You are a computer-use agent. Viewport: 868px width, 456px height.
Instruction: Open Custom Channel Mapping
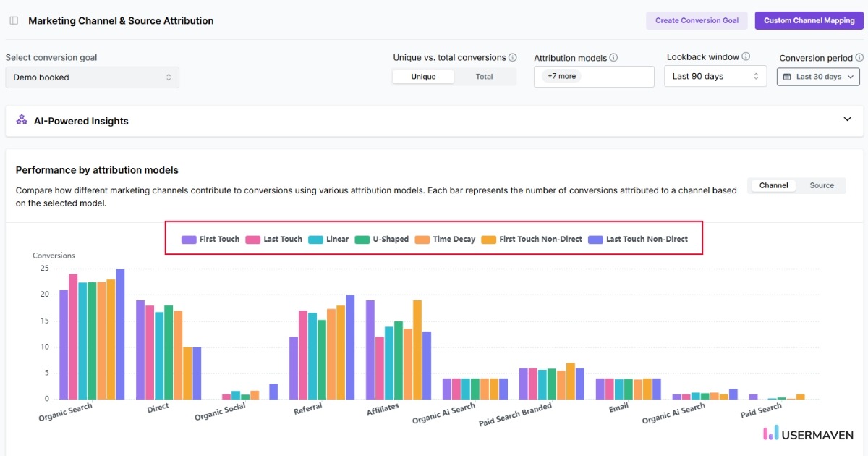click(808, 20)
